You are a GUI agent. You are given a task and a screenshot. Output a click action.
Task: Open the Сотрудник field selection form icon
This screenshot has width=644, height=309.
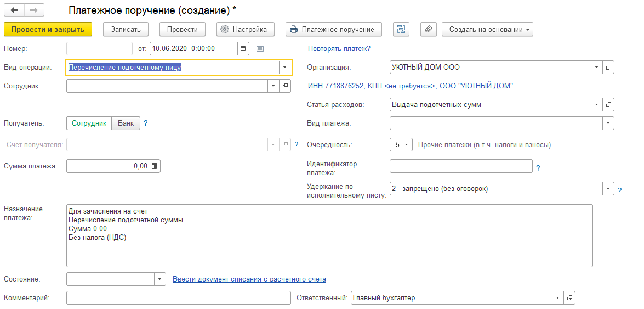[285, 86]
